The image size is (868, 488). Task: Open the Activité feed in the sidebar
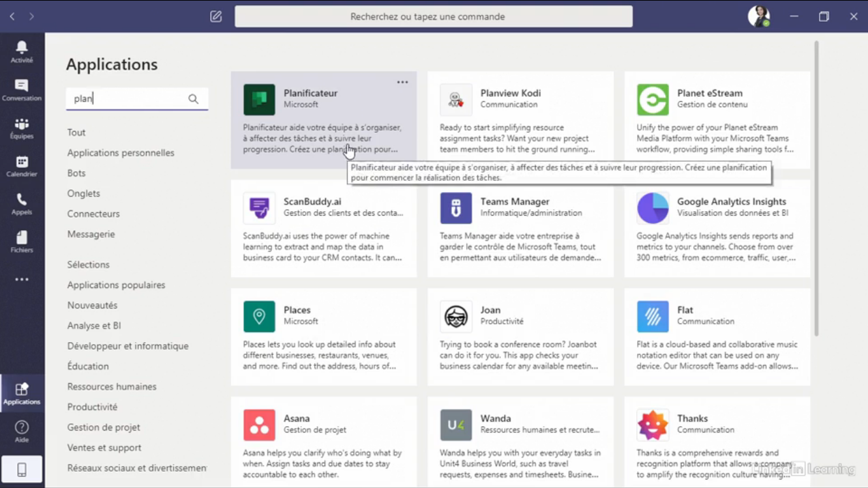22,51
